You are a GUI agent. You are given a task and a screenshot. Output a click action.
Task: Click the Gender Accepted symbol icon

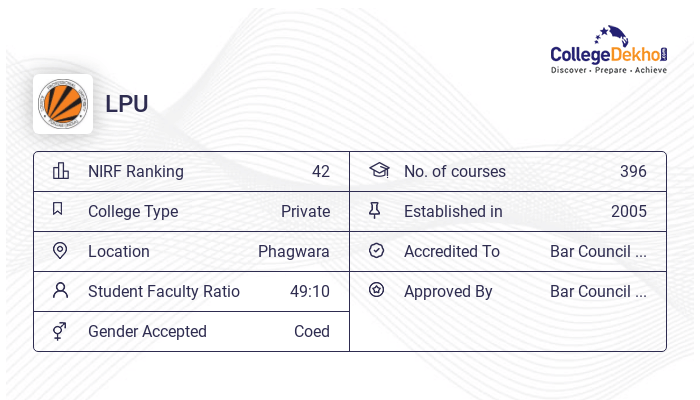[60, 331]
